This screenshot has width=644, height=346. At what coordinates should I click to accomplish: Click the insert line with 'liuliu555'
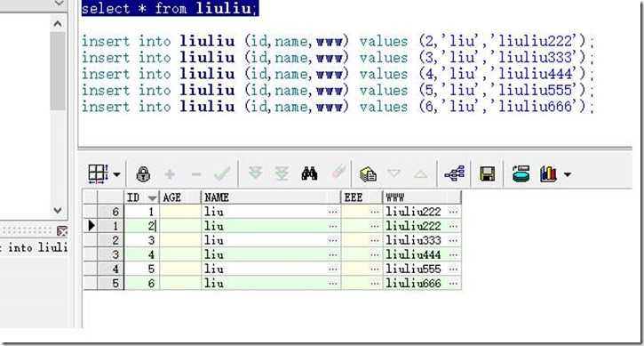click(x=338, y=91)
